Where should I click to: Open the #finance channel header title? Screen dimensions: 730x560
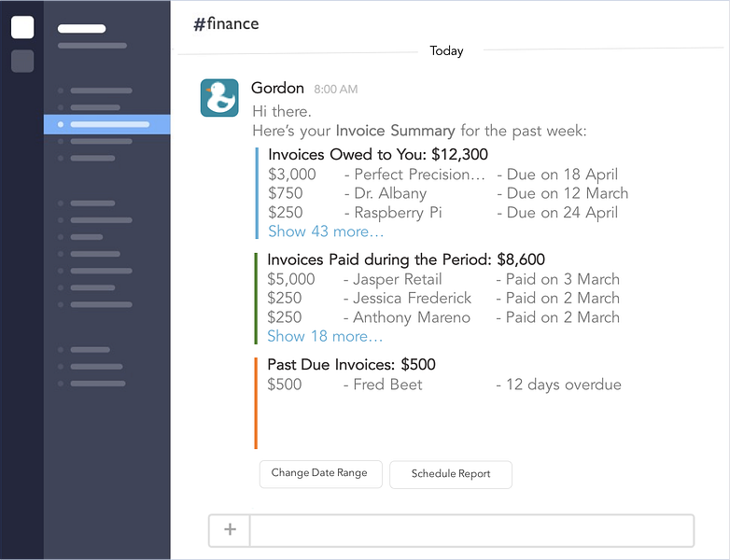[x=226, y=23]
